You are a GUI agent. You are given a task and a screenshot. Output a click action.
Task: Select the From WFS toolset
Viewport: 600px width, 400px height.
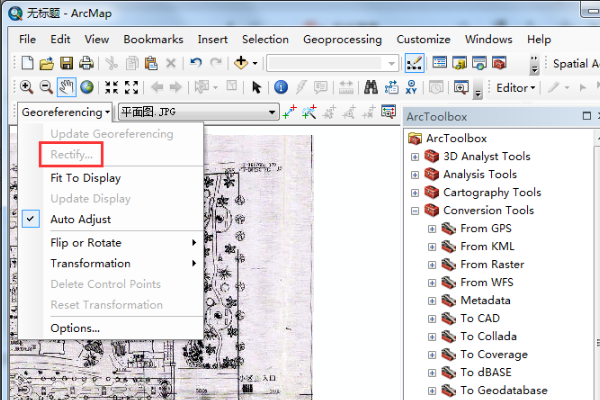tap(487, 282)
